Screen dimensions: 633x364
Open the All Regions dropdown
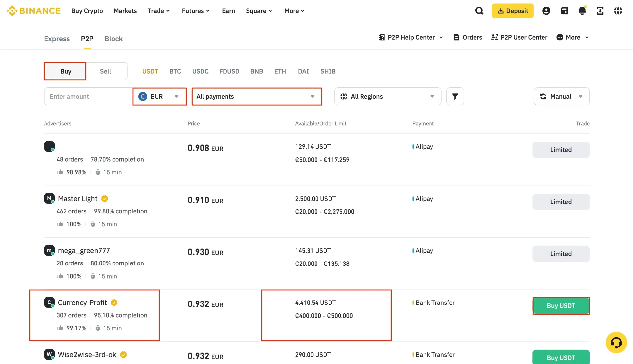point(387,96)
